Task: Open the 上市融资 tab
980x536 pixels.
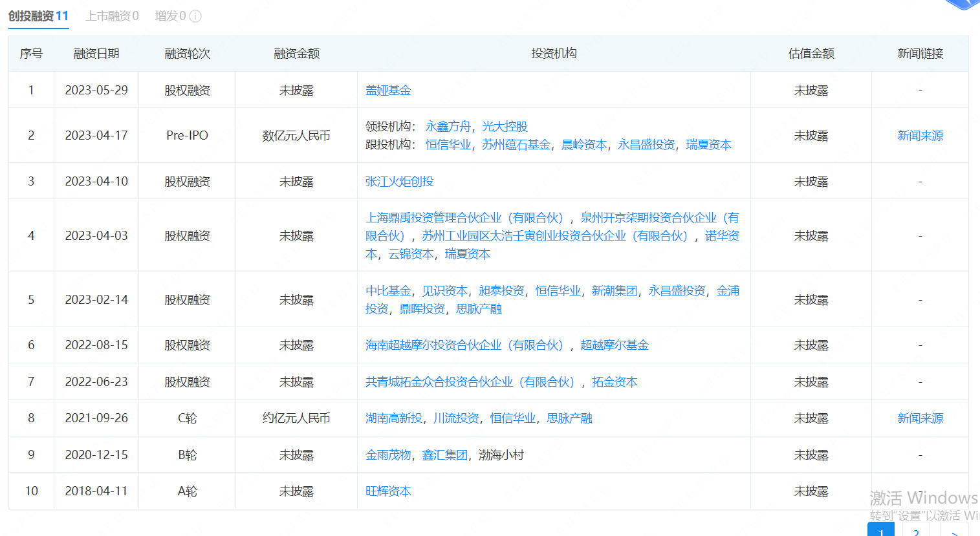Action: pyautogui.click(x=112, y=16)
